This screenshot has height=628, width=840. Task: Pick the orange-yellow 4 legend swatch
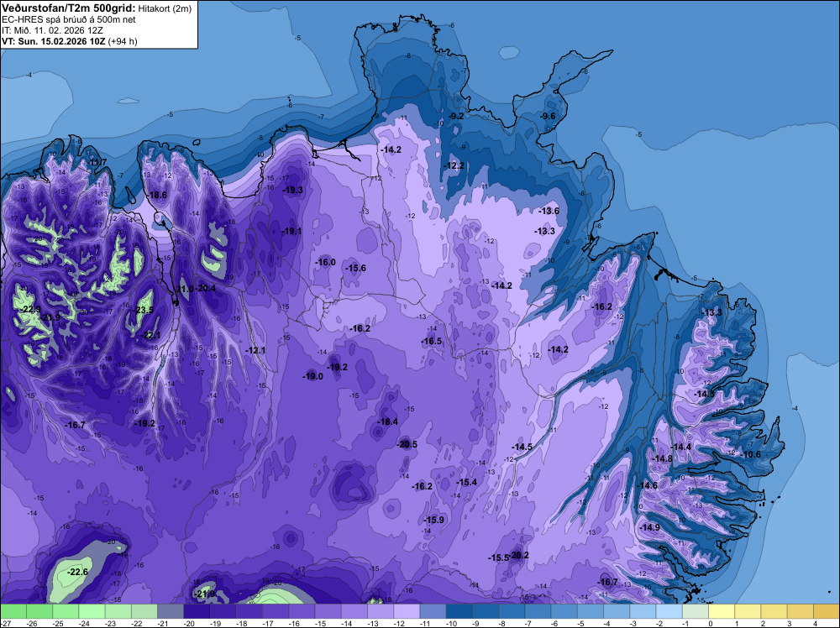tap(827, 611)
